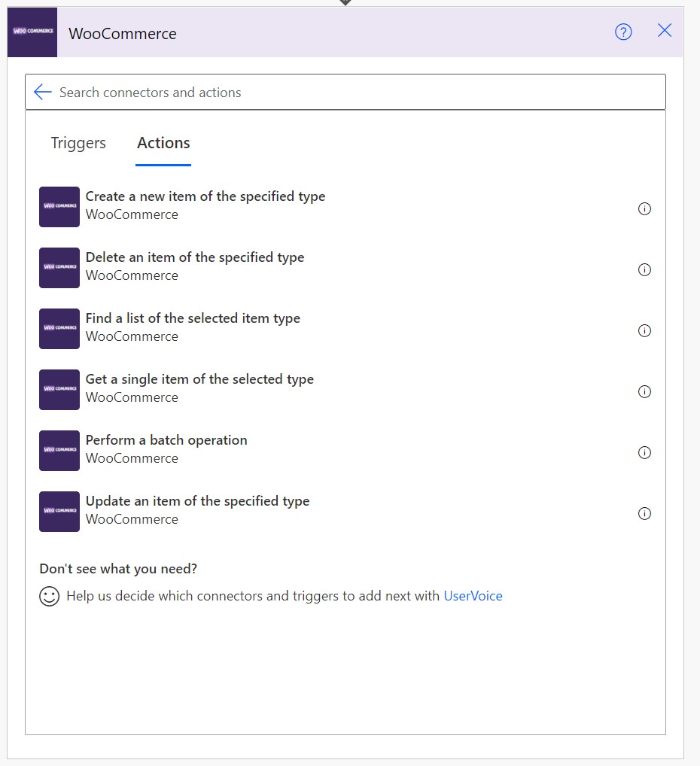The image size is (700, 766).
Task: Click the smiley face icon near the feedback text
Action: [x=48, y=595]
